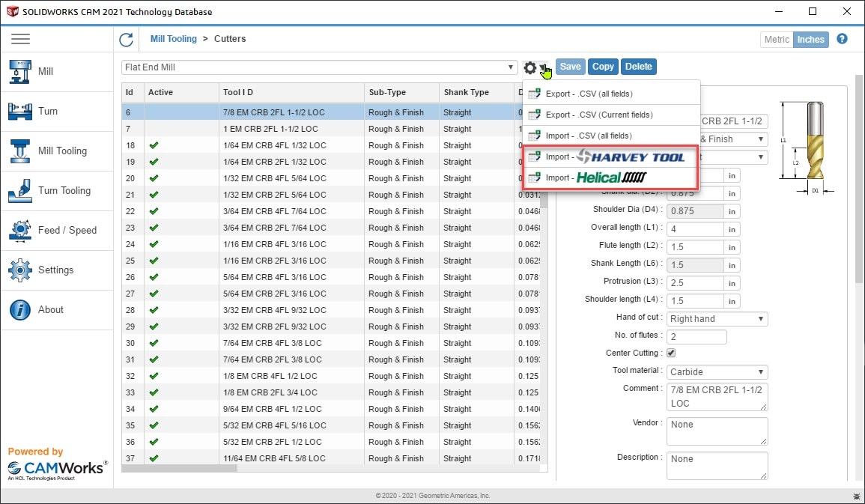Switch units to Metric
The width and height of the screenshot is (865, 504).
[x=777, y=40]
